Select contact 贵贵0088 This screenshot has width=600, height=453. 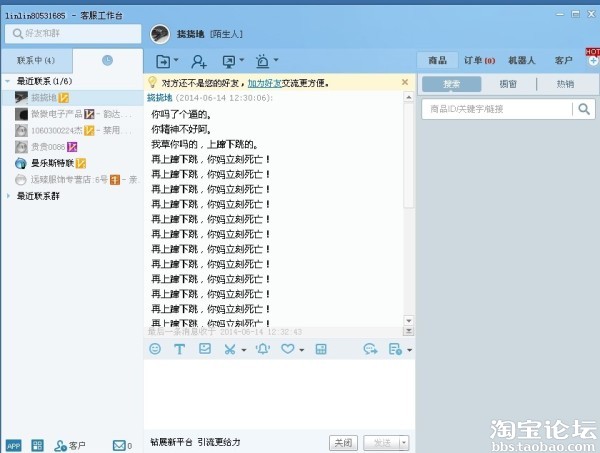(x=72, y=147)
